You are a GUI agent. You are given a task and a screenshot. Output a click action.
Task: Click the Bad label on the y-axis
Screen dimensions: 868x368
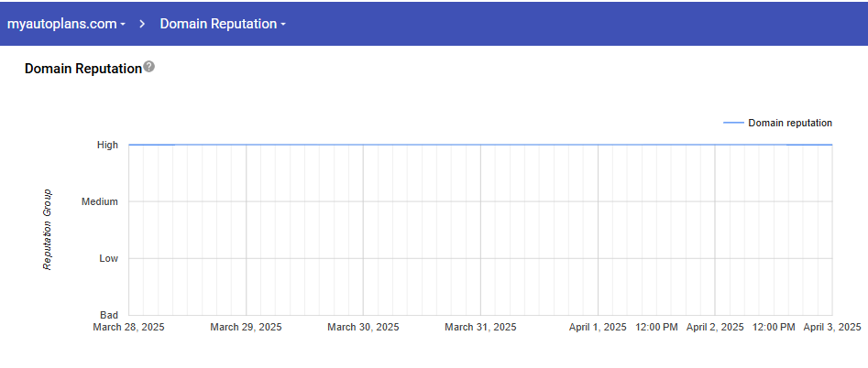point(108,315)
